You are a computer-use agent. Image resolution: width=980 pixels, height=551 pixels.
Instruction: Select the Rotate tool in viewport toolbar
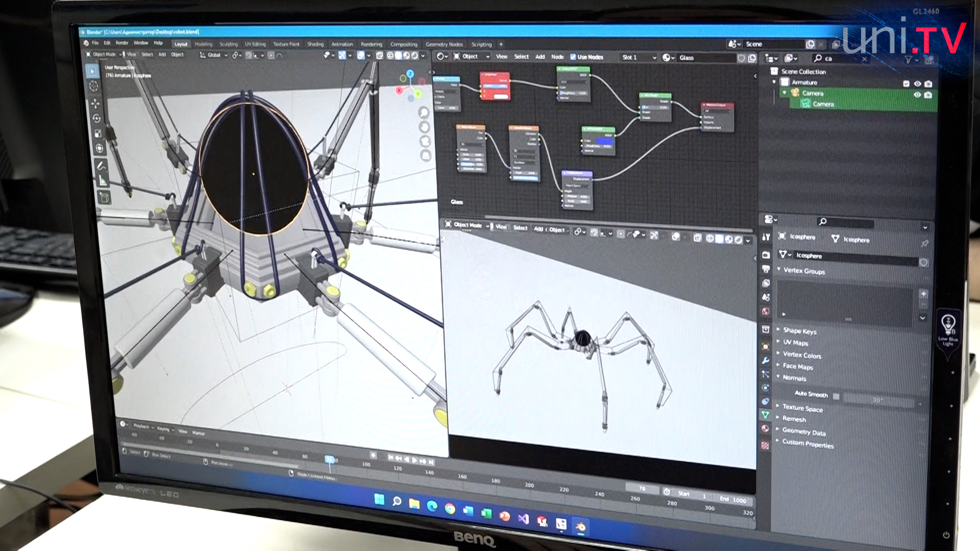pyautogui.click(x=96, y=118)
